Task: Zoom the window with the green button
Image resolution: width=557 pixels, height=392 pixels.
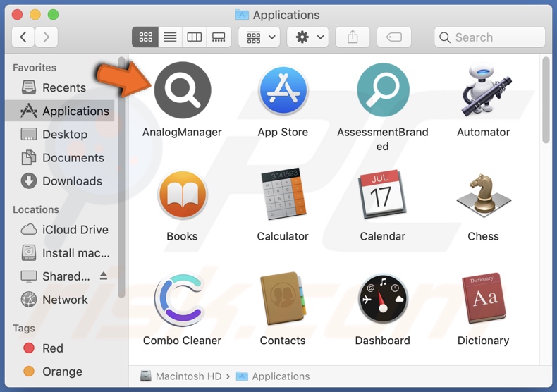Action: pos(54,15)
